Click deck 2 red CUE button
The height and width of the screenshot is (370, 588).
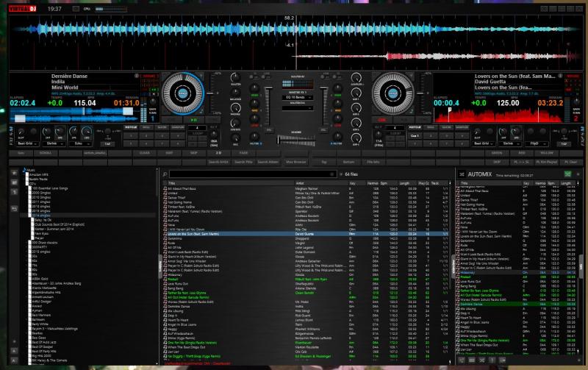click(x=381, y=120)
